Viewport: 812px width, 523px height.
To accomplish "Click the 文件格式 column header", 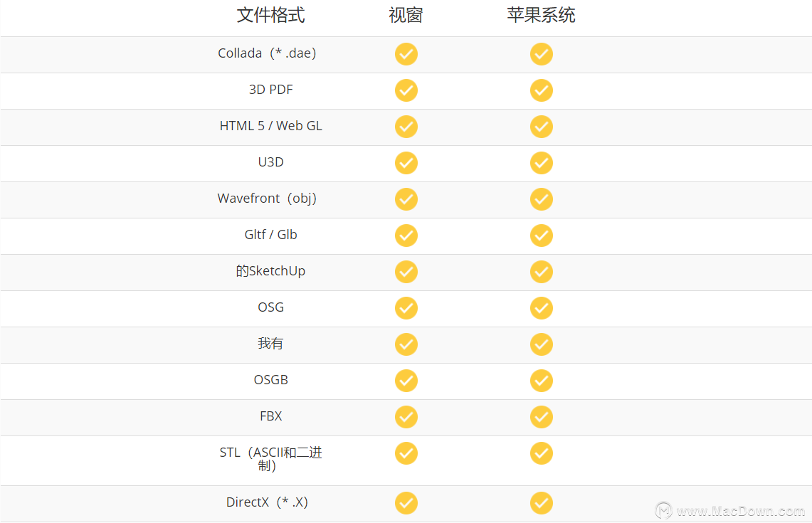I will point(270,16).
